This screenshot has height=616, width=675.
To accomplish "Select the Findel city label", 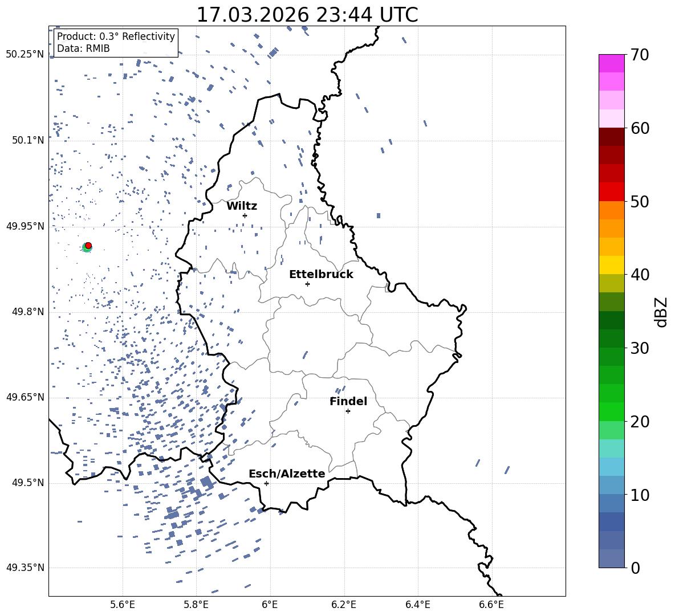I will 348,401.
